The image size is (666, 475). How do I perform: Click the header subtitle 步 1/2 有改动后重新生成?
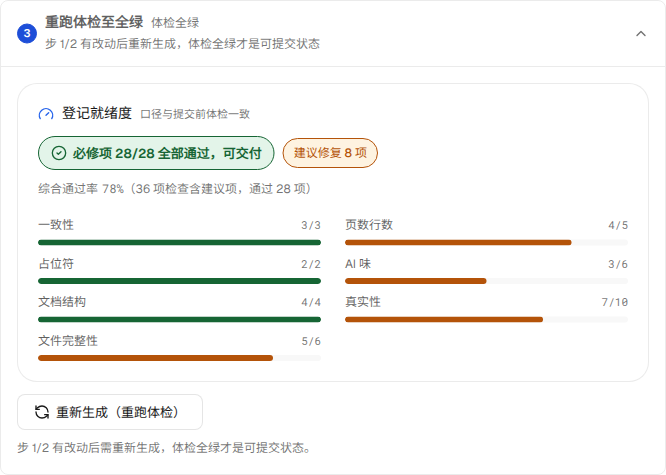pos(183,44)
